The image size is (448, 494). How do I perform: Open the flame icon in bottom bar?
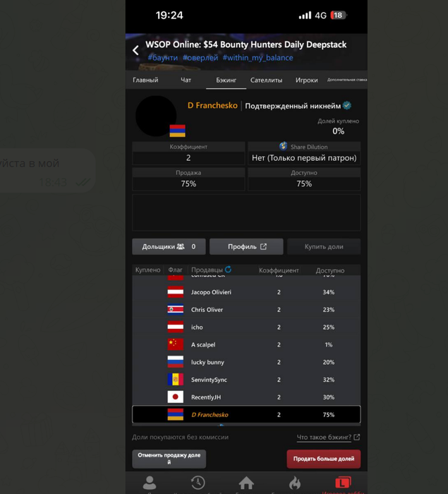(295, 482)
